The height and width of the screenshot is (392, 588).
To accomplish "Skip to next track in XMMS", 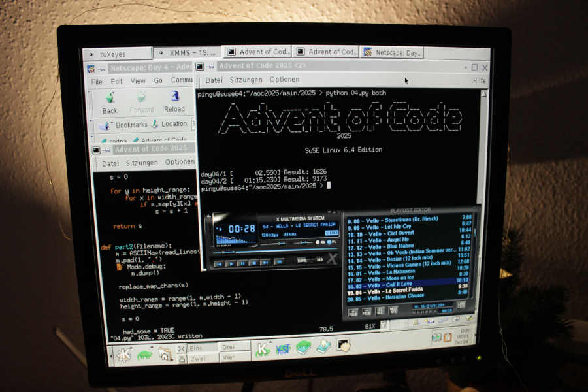I will pyautogui.click(x=266, y=263).
